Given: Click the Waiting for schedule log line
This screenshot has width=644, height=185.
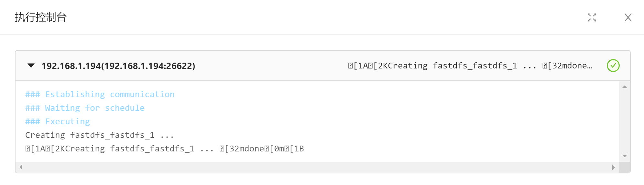Looking at the screenshot, I should click(x=85, y=108).
